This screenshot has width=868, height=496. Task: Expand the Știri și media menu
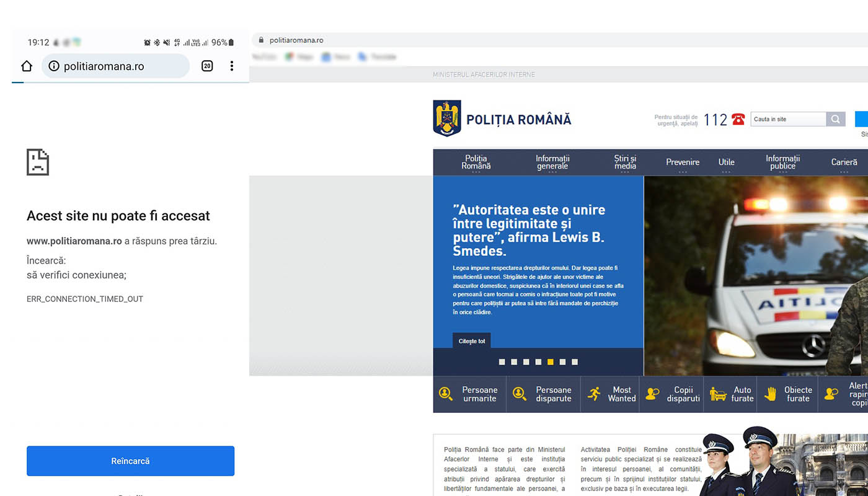point(625,162)
